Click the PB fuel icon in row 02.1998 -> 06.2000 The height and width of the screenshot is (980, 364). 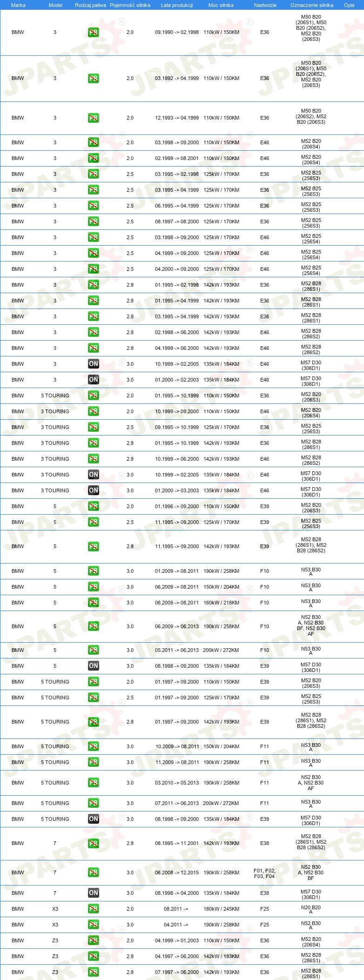[x=94, y=333]
